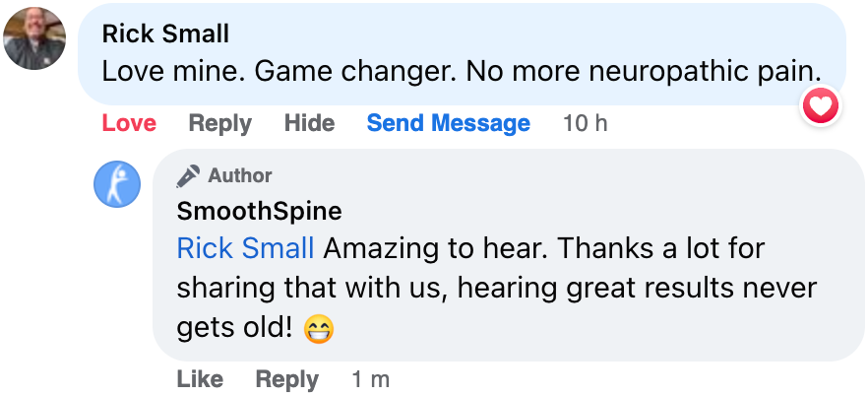This screenshot has height=396, width=868.
Task: Open the 10 h timestamp link
Action: pos(585,123)
